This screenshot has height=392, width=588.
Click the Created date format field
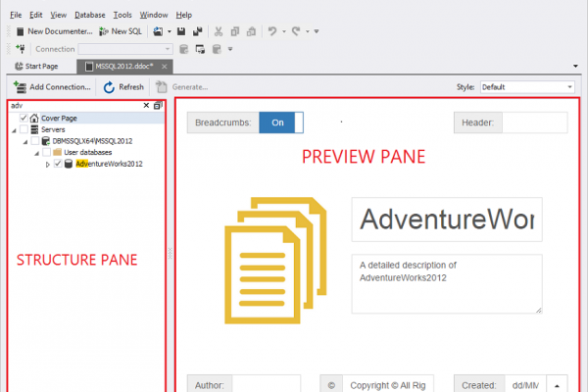click(x=525, y=384)
